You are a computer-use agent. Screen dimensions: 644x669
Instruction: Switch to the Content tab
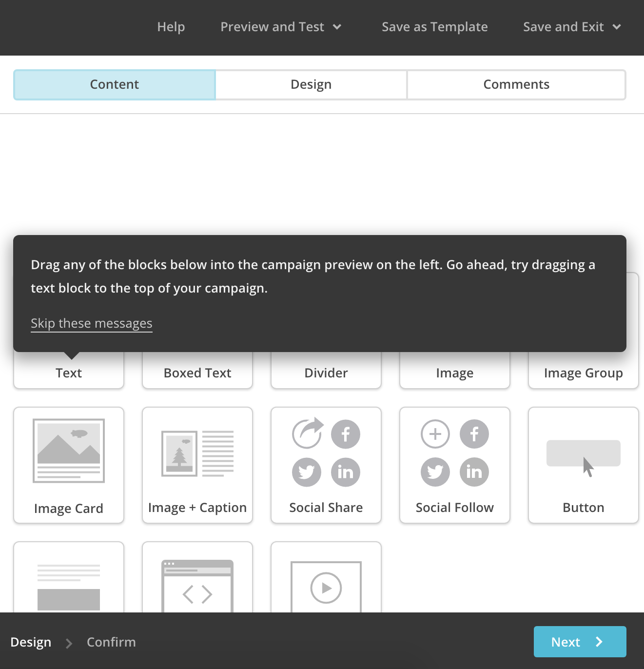115,85
